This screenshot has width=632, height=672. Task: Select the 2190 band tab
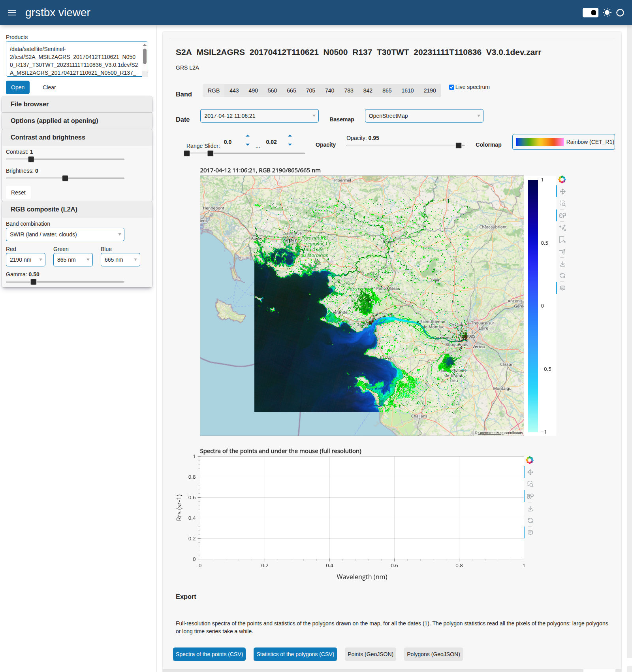[430, 91]
